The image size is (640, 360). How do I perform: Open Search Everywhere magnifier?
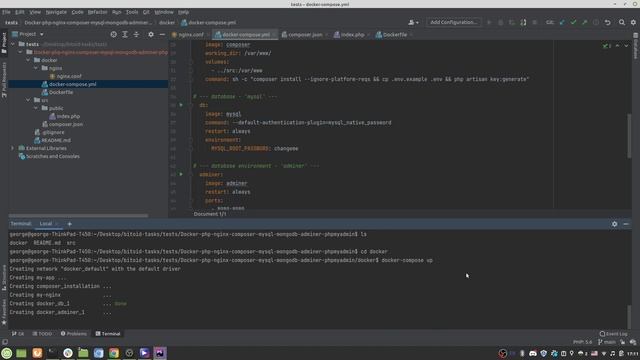[x=622, y=22]
